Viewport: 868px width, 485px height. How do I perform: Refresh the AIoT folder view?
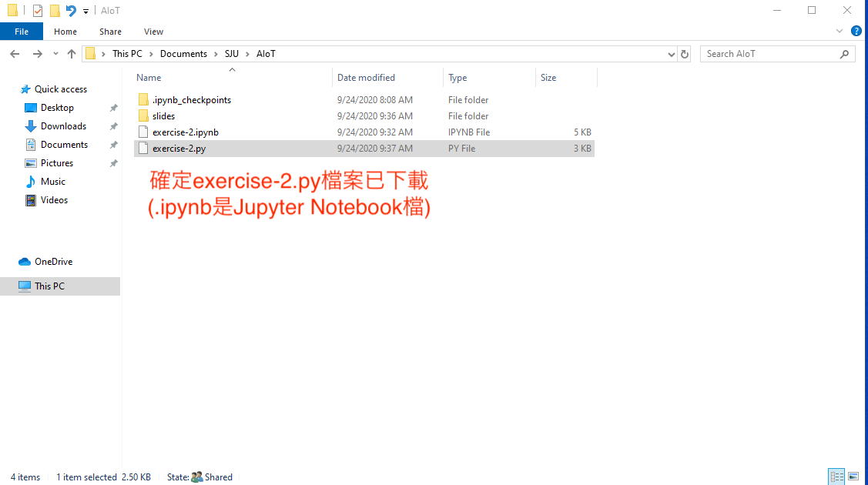(685, 54)
